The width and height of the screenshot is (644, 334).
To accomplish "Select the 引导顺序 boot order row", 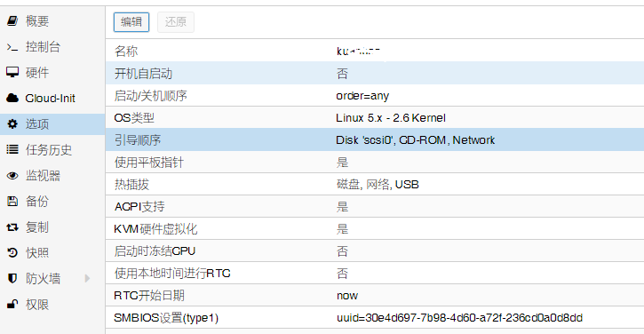I will tap(375, 139).
